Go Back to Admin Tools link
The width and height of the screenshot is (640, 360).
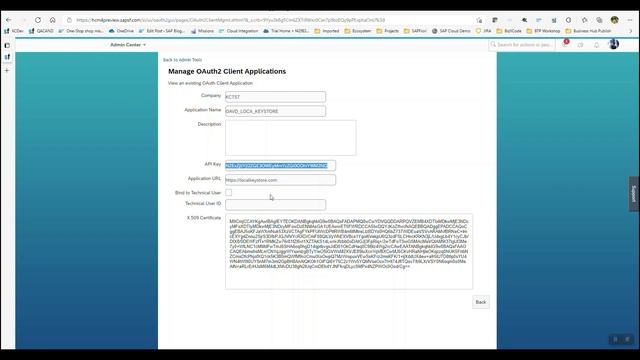click(182, 60)
